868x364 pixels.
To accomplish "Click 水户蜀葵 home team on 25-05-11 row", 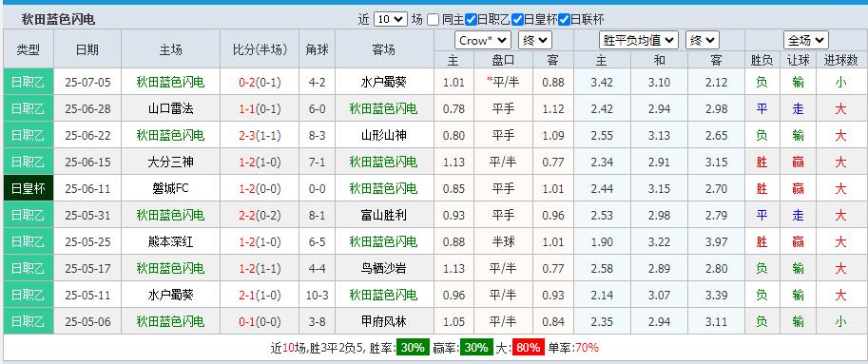I will pos(170,295).
